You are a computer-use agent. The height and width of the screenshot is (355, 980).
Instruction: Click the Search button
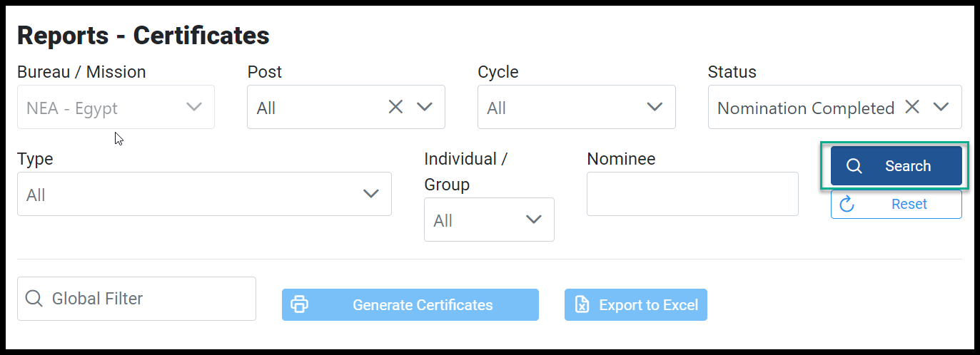pos(896,166)
